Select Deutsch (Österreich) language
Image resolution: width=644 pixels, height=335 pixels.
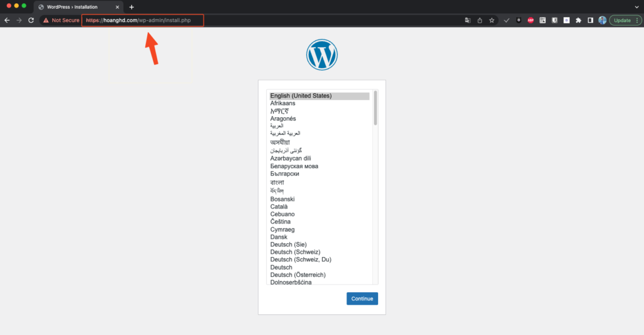coord(297,275)
